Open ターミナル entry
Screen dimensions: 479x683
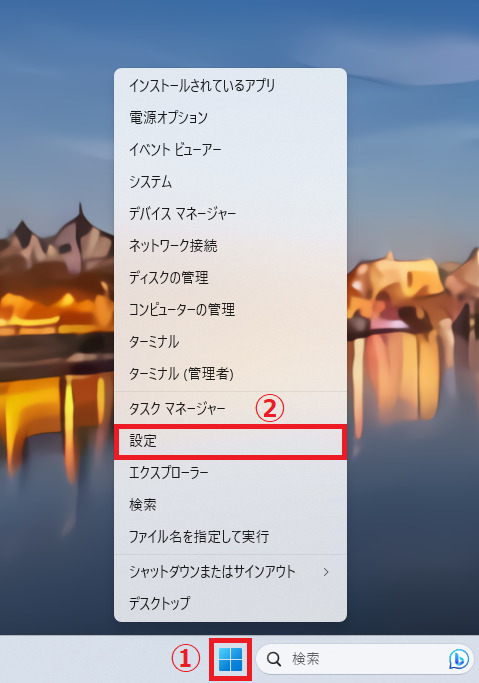pos(230,342)
